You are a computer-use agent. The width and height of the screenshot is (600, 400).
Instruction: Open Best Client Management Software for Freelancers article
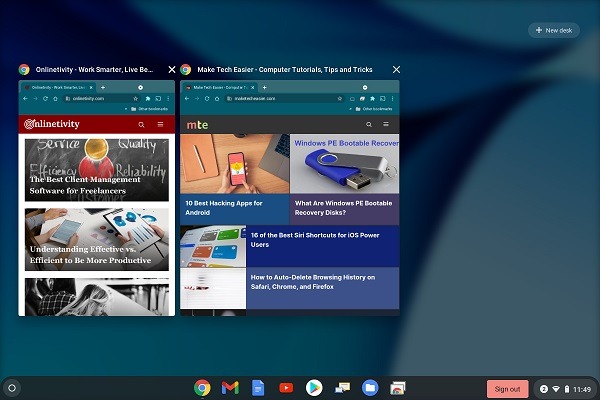(x=97, y=170)
